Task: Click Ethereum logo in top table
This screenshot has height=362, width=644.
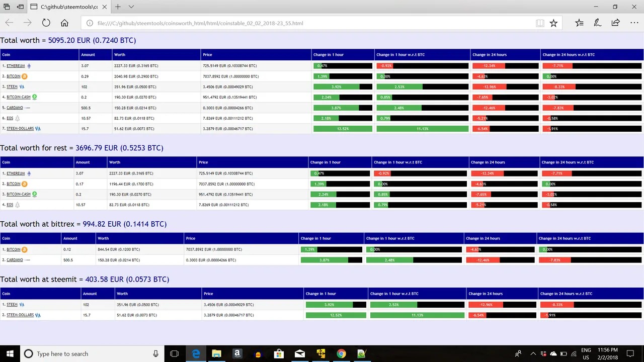Action: (x=29, y=66)
